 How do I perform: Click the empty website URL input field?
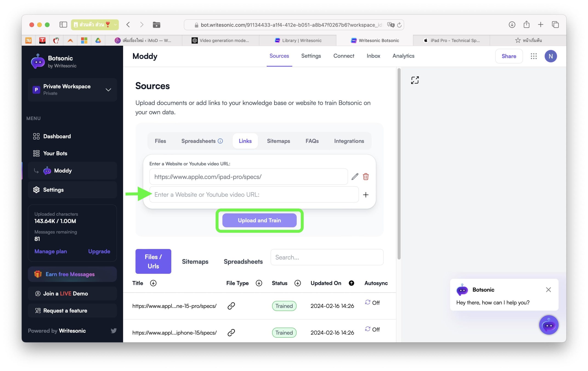(x=254, y=195)
